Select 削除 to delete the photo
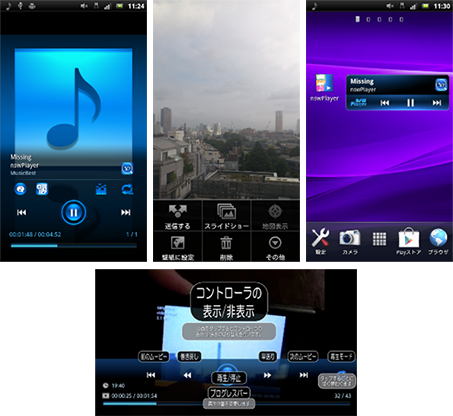 coord(226,247)
